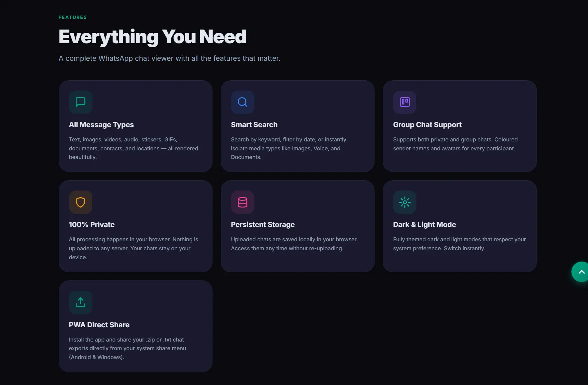The height and width of the screenshot is (385, 588).
Task: Click the Group Chat Support heading
Action: click(x=427, y=125)
